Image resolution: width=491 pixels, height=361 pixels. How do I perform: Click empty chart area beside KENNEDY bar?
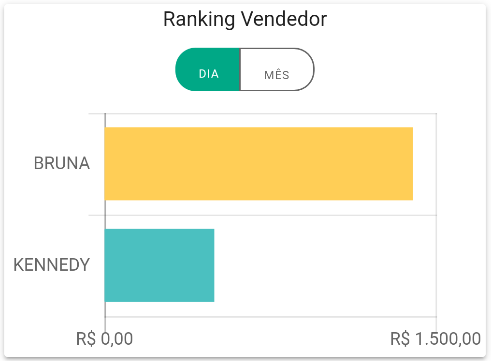325,266
